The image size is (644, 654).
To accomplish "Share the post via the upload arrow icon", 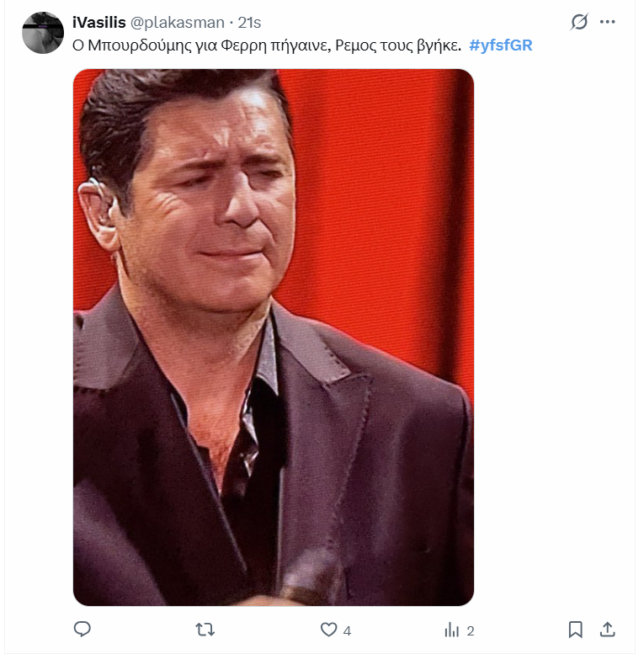I will click(x=606, y=630).
